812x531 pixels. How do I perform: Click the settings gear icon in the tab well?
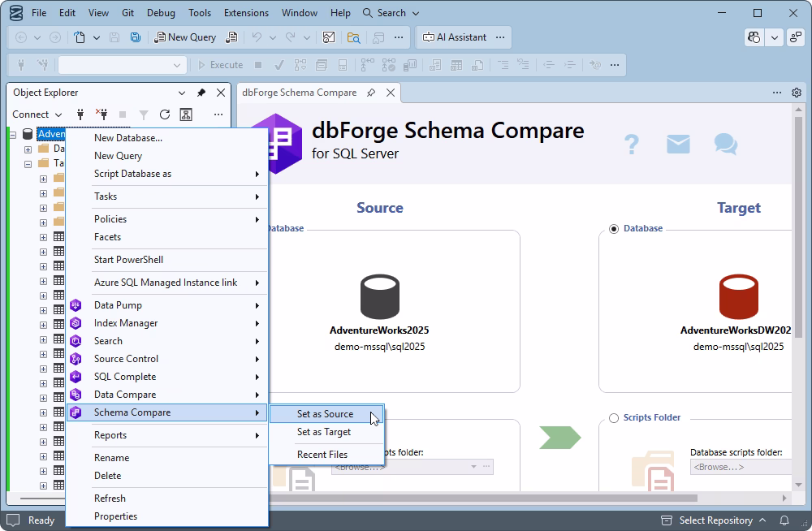pyautogui.click(x=797, y=93)
